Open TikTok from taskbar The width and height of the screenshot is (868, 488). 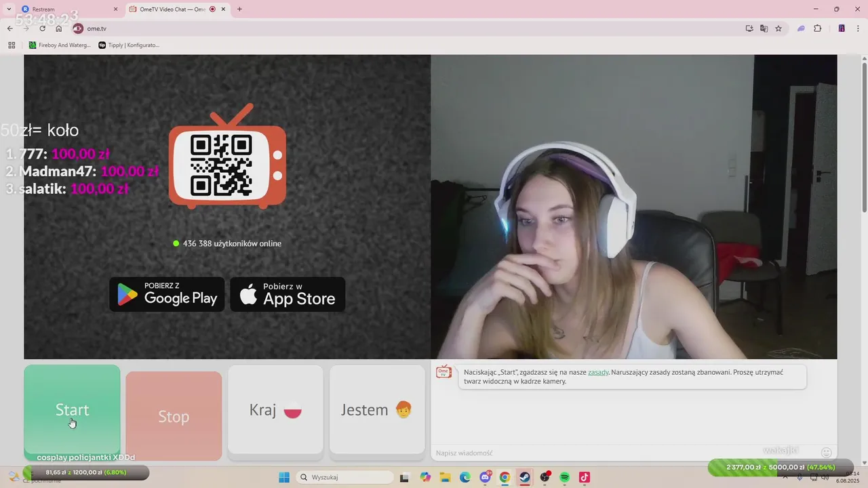[585, 477]
